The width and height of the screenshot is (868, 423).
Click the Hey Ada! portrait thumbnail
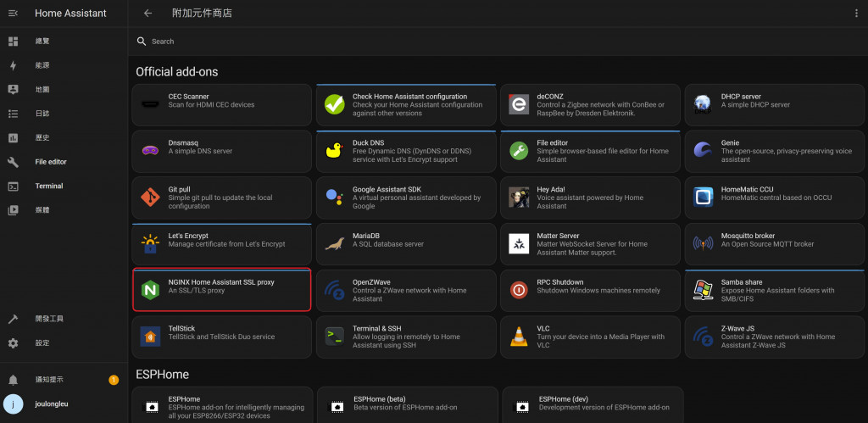tap(519, 198)
